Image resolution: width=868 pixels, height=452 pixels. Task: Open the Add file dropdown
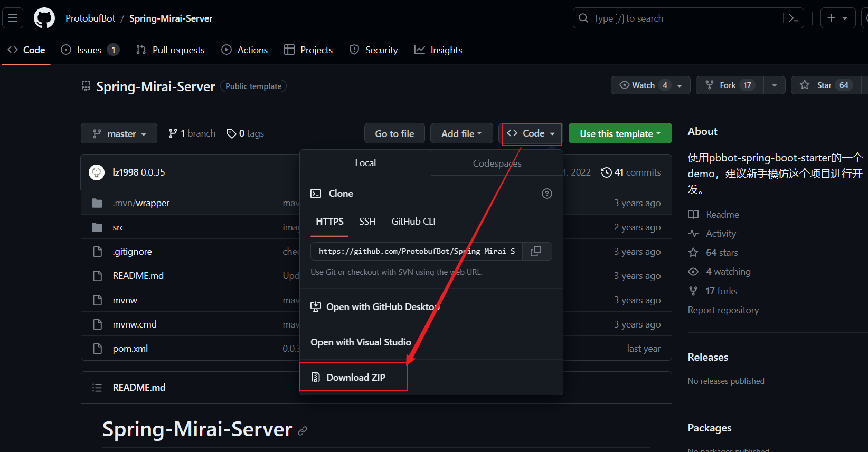tap(461, 133)
